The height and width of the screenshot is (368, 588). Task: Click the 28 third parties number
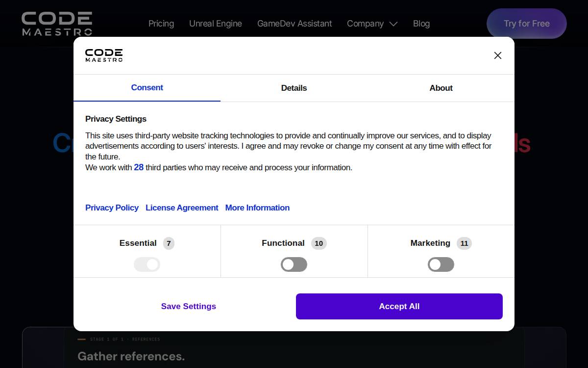pos(139,167)
